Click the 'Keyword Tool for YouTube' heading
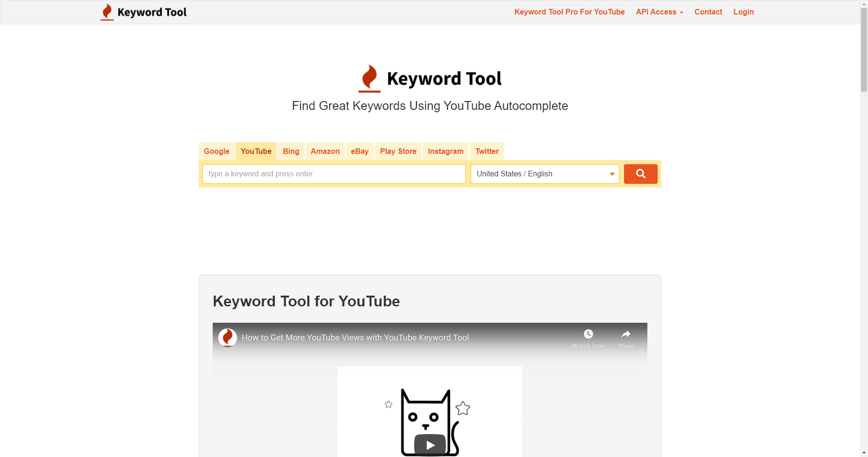This screenshot has height=457, width=868. click(x=306, y=301)
